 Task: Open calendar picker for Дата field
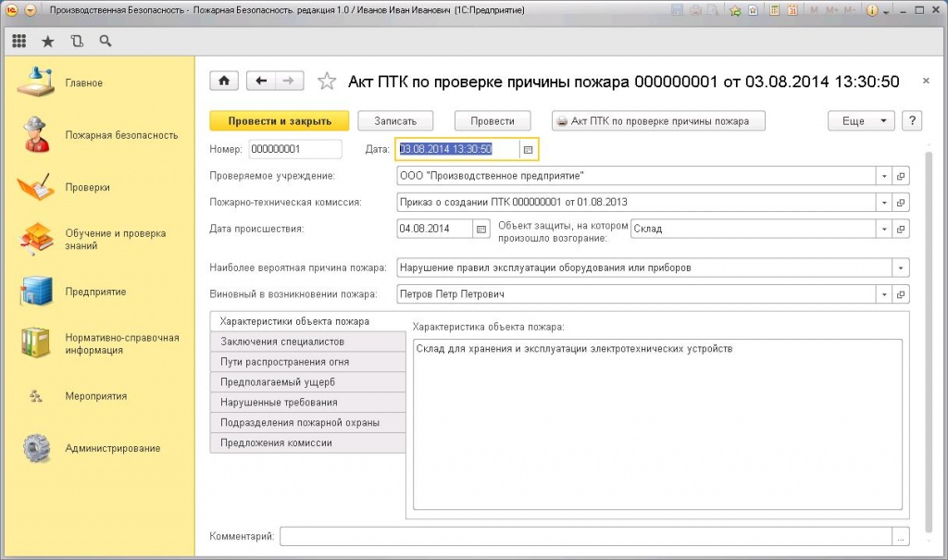[528, 149]
